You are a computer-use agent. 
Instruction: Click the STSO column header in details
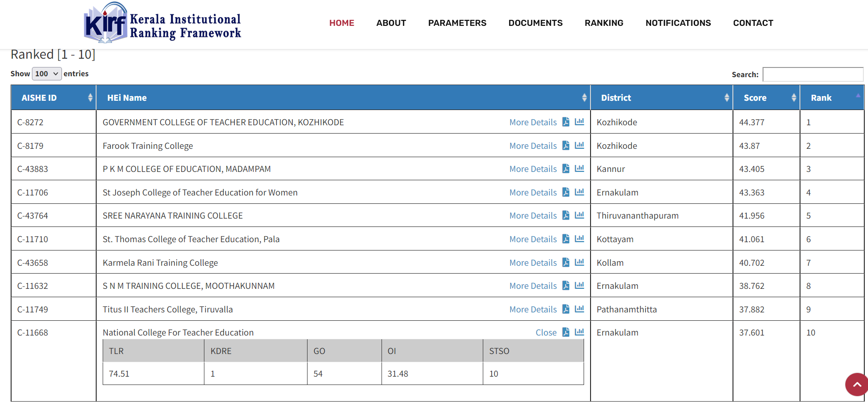[533, 351]
